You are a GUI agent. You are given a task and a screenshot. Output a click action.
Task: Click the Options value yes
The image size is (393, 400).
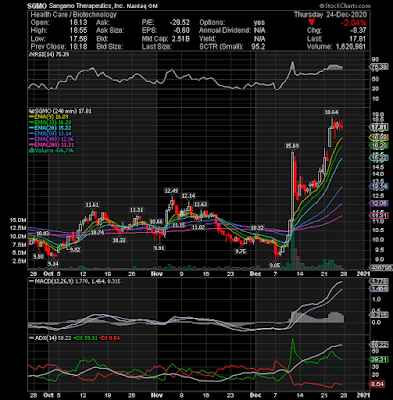259,23
